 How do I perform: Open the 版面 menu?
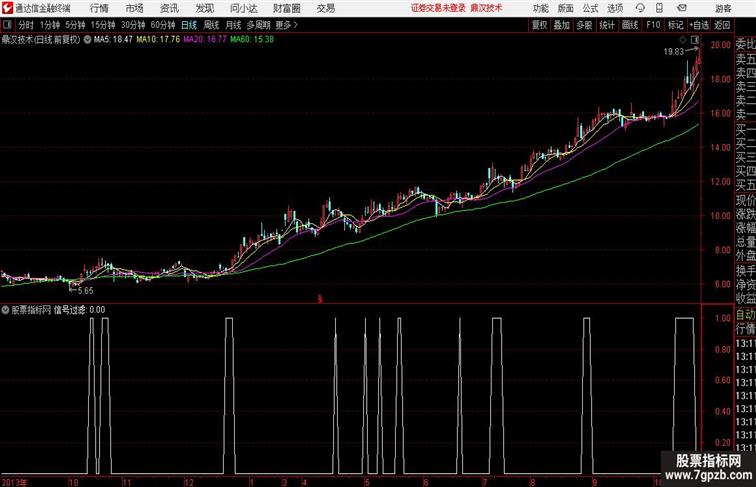point(566,8)
